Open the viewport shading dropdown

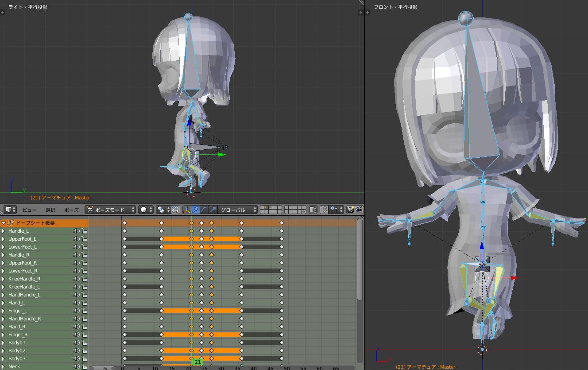tap(146, 210)
